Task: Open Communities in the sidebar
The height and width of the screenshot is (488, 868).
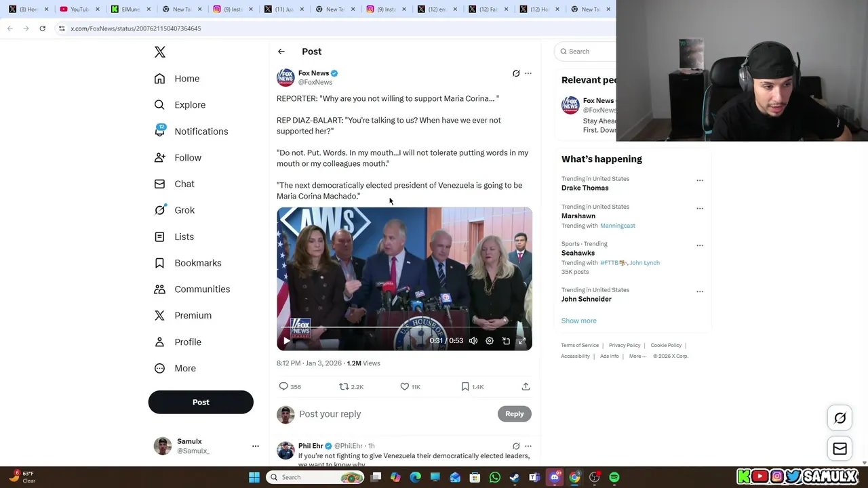Action: [192, 289]
